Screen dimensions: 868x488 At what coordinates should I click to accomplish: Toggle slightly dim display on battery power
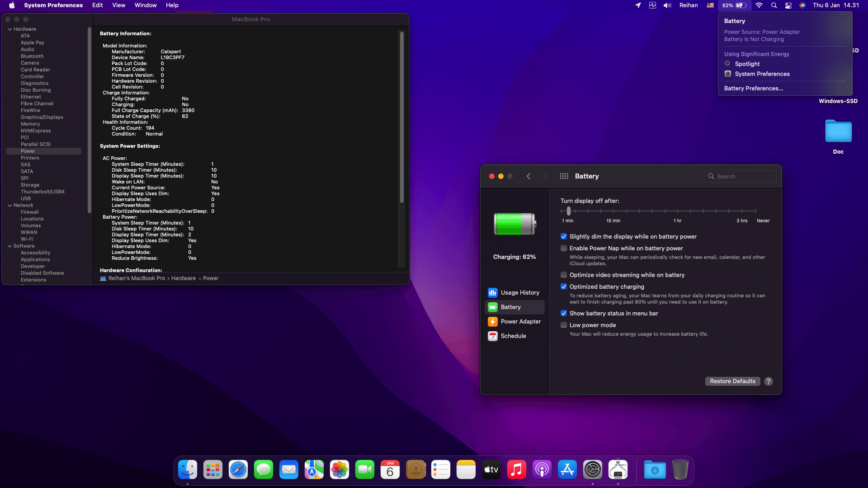pyautogui.click(x=564, y=237)
